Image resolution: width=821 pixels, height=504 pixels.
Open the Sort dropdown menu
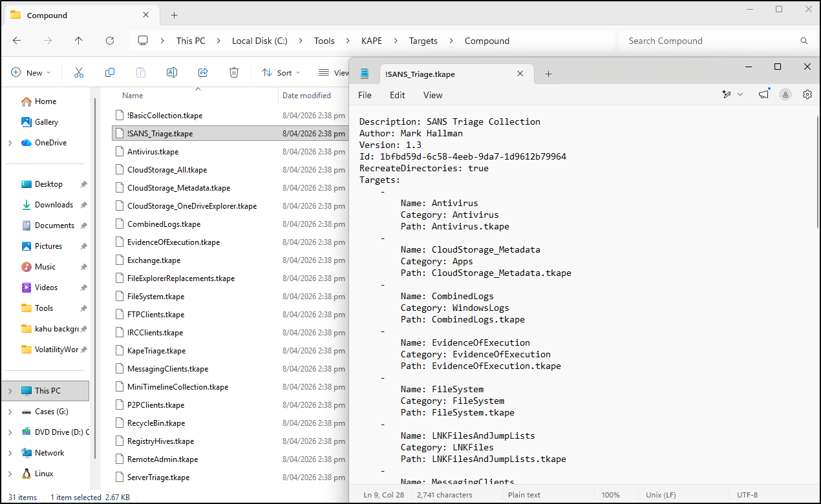coord(281,73)
